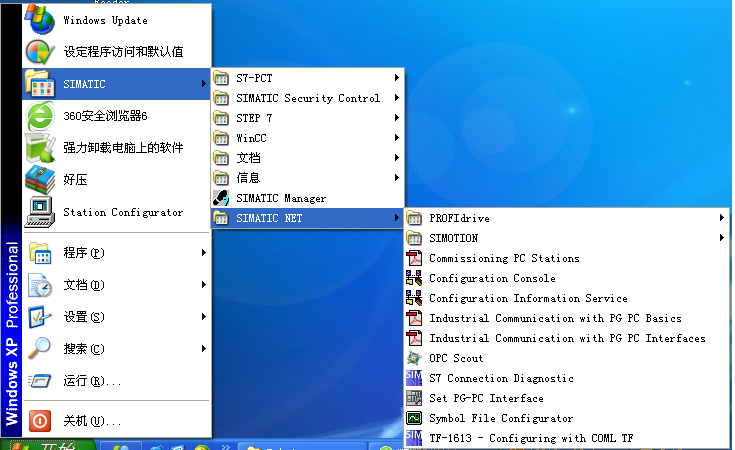Click the 设置(S) settings icon
The width and height of the screenshot is (735, 450).
click(39, 317)
